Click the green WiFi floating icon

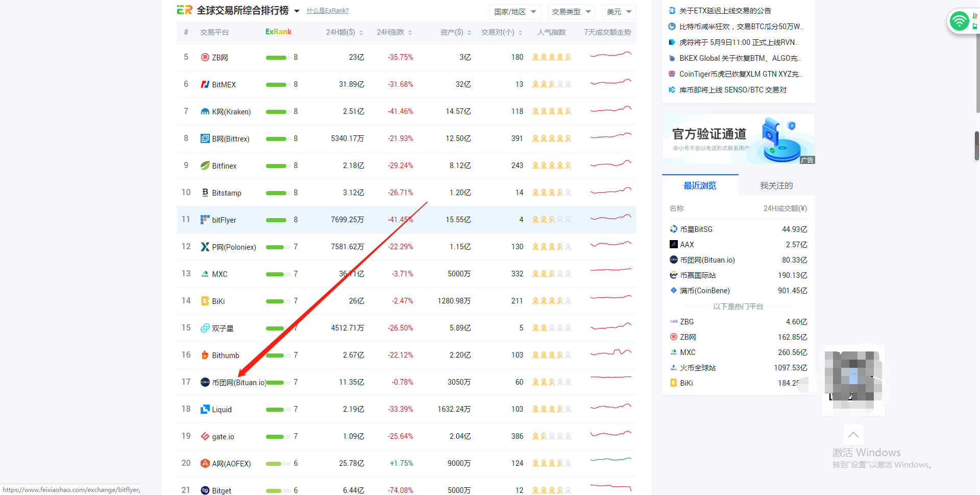(x=960, y=21)
